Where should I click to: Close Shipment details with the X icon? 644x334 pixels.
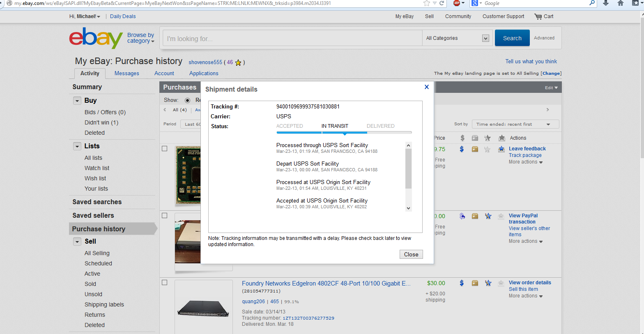427,87
